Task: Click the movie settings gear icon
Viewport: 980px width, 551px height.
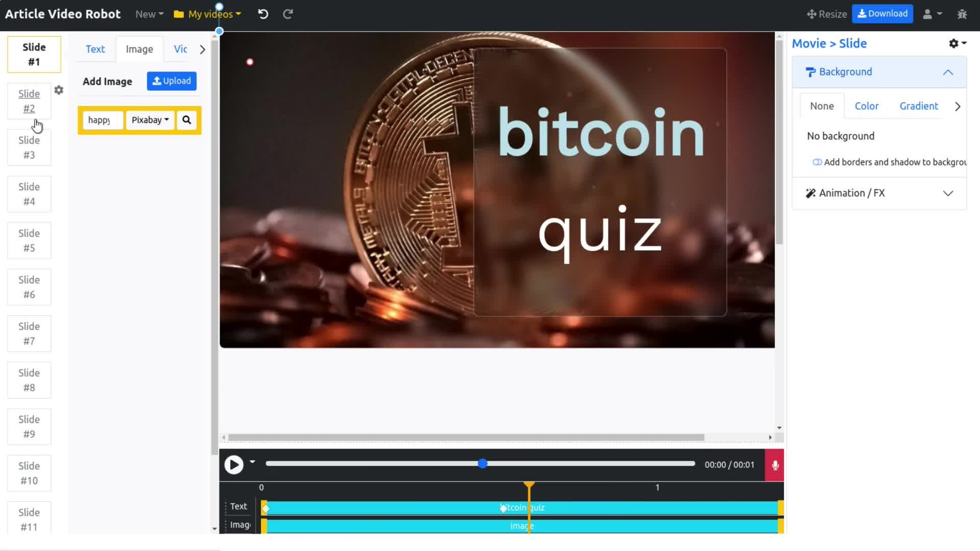Action: pos(954,43)
